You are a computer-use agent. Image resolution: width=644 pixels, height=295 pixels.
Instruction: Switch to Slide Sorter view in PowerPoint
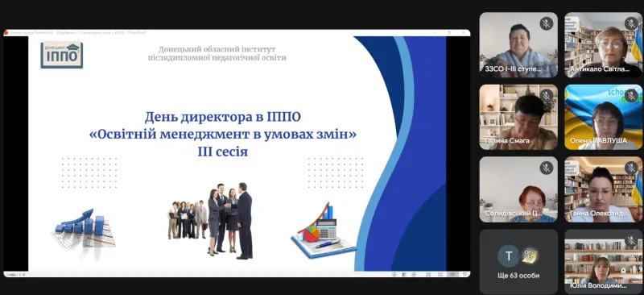[x=440, y=274]
